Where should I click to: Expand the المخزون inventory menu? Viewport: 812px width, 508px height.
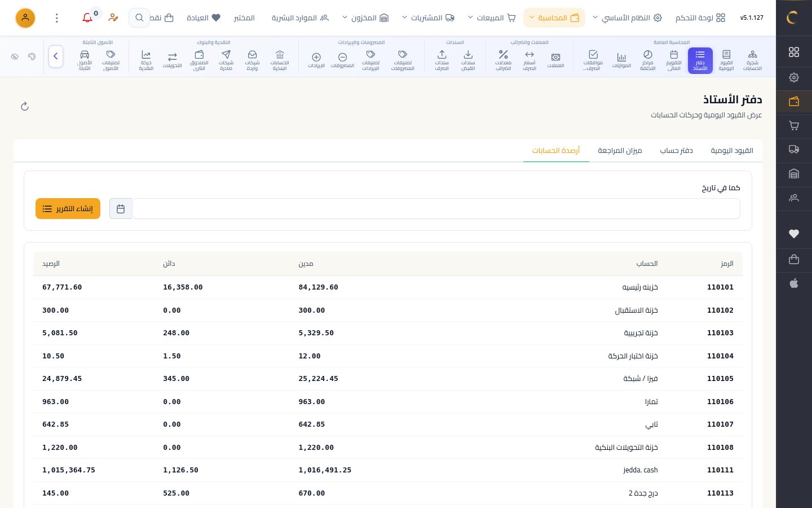click(x=365, y=18)
